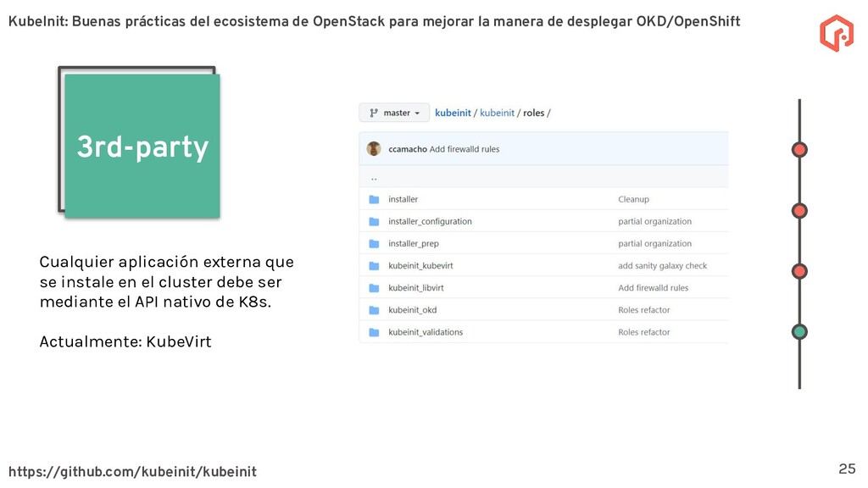868x488 pixels.
Task: Click kubeinit_okd's Roles refactor message
Action: pos(644,310)
